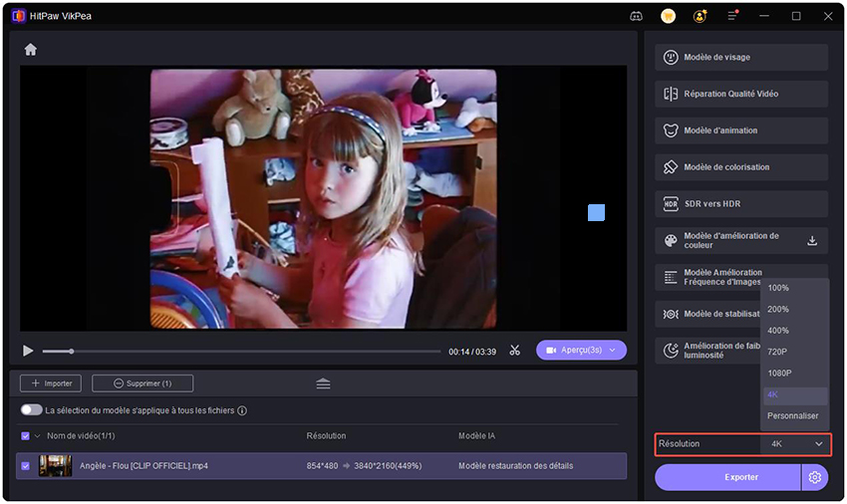This screenshot has width=847, height=504.
Task: Download the color enhancement model
Action: click(x=812, y=240)
